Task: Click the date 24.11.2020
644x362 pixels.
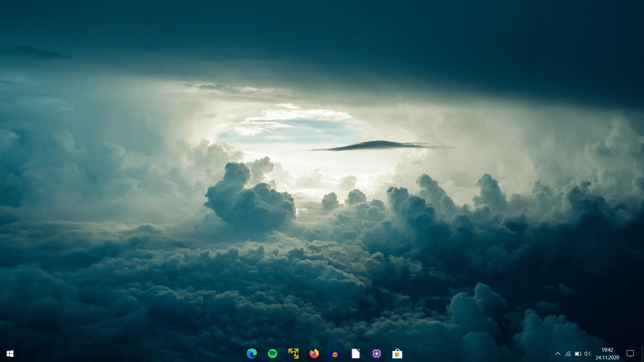Action: click(x=607, y=358)
